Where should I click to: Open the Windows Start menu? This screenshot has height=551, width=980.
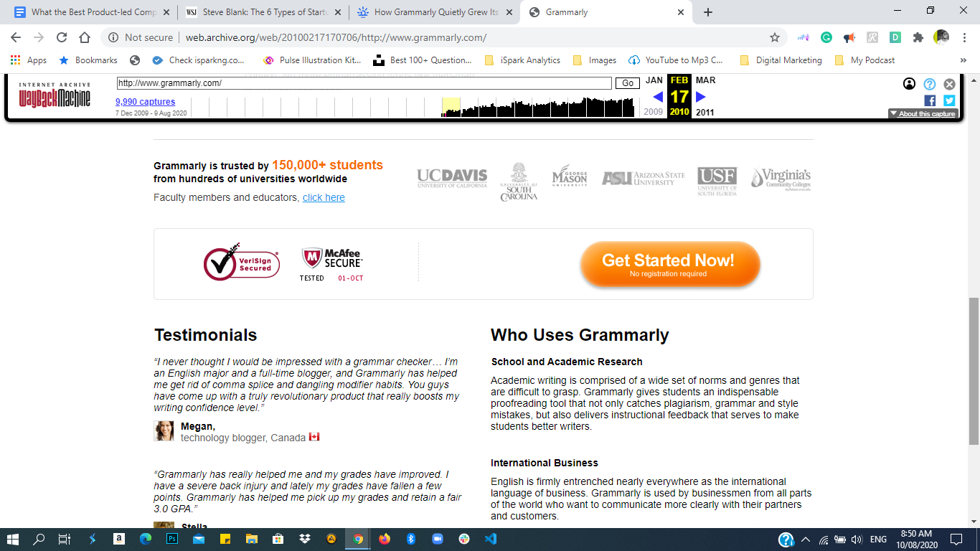coord(13,538)
